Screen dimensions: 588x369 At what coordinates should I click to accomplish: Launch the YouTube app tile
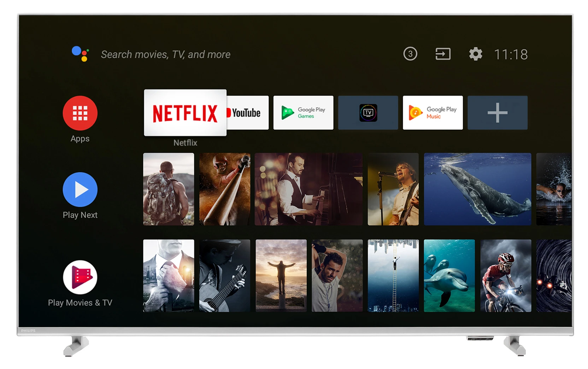click(248, 113)
